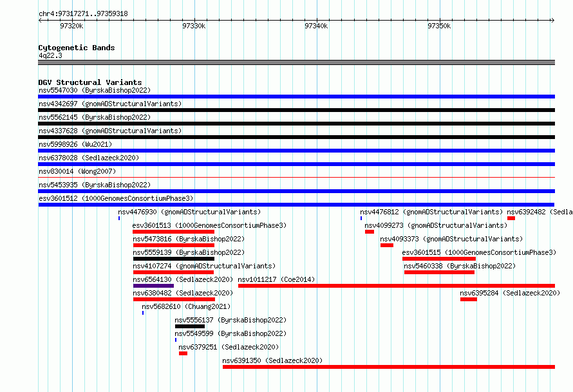Image resolution: width=573 pixels, height=392 pixels.
Task: Open nsv5559139 (ByrskaBishop2022) variant label
Action: pyautogui.click(x=189, y=252)
